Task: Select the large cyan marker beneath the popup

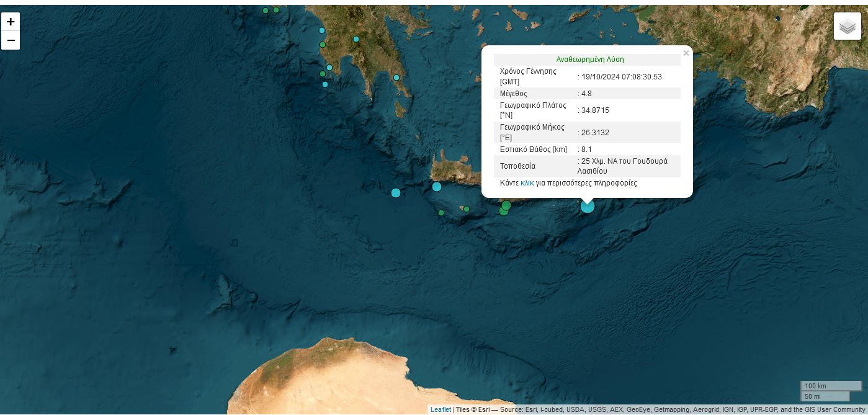Action: [x=587, y=206]
